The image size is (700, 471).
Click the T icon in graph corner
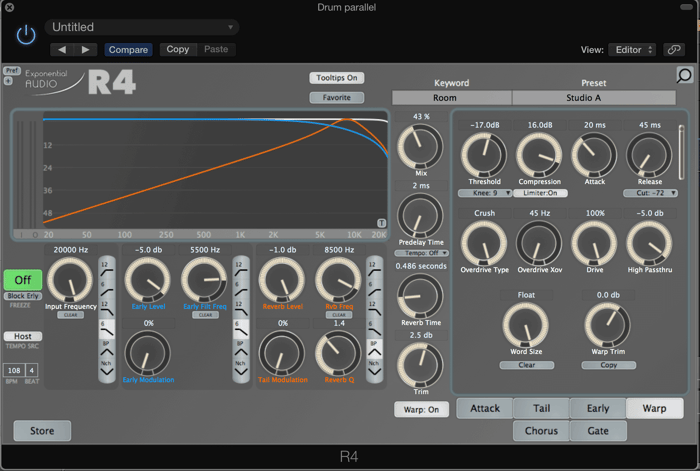[381, 223]
